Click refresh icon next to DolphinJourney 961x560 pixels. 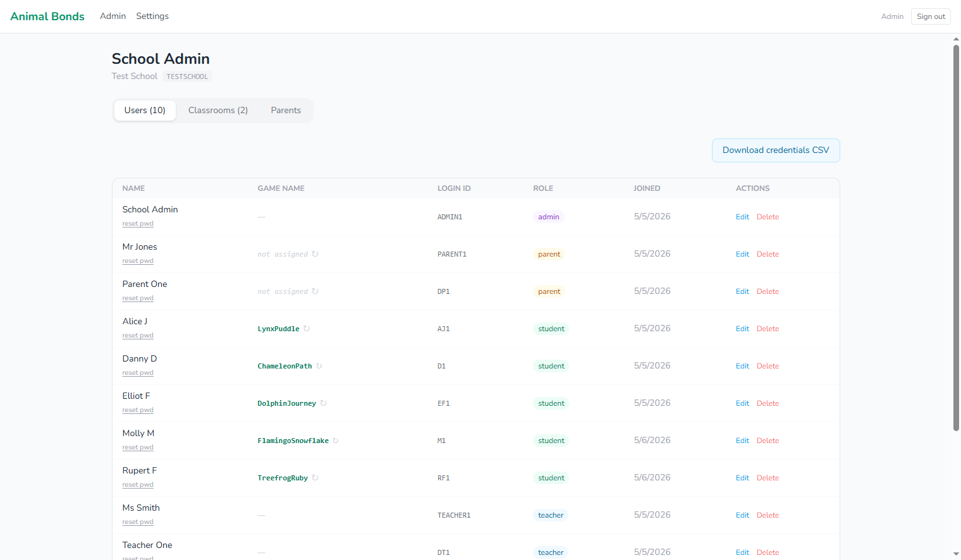[323, 403]
